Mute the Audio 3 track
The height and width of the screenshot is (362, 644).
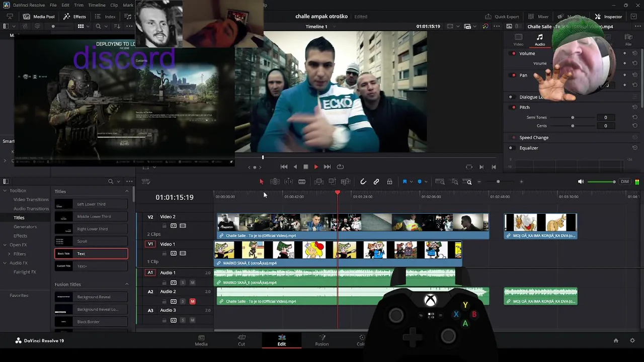(192, 320)
